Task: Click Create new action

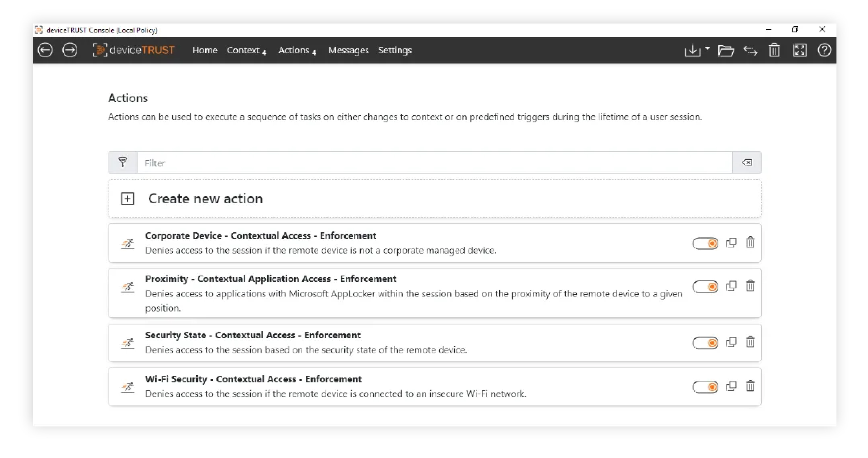Action: click(205, 199)
